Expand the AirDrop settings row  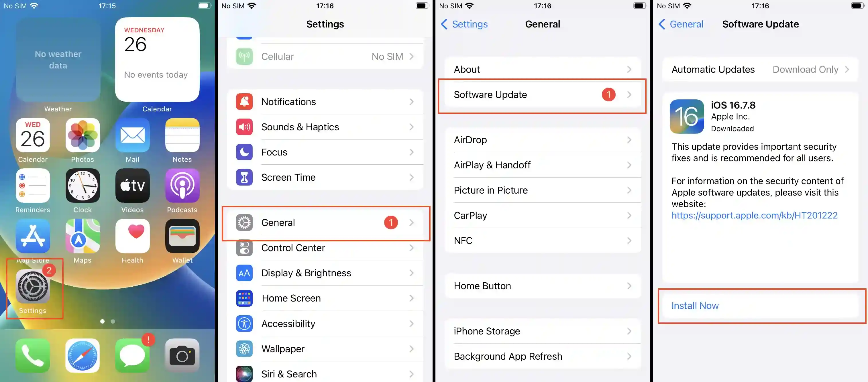[543, 139]
